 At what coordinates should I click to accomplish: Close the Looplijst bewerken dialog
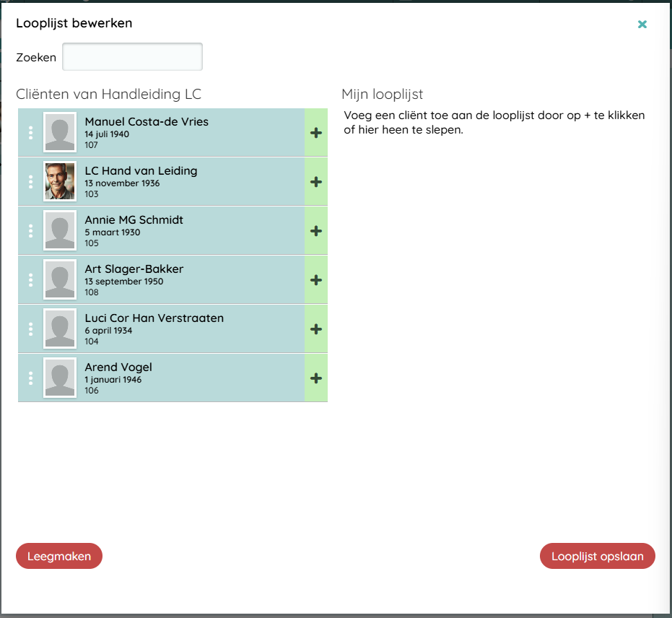(x=642, y=25)
